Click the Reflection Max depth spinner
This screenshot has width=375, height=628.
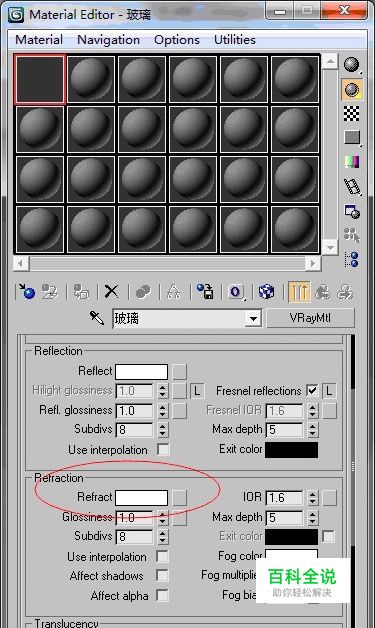coord(312,430)
